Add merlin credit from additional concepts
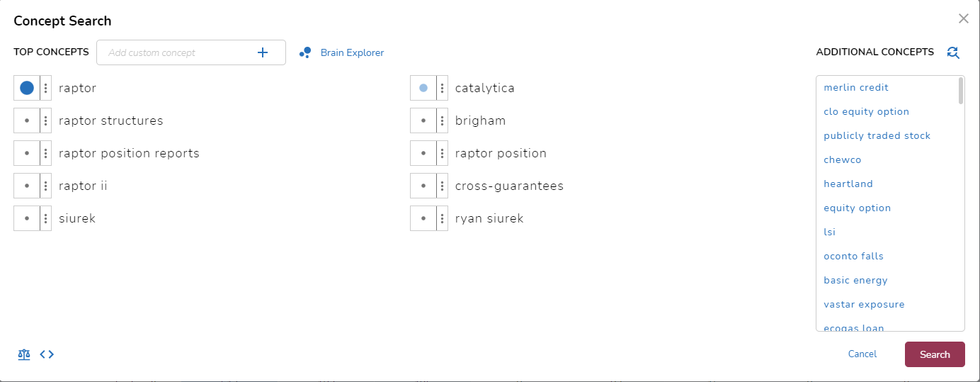This screenshot has width=980, height=382. [856, 88]
